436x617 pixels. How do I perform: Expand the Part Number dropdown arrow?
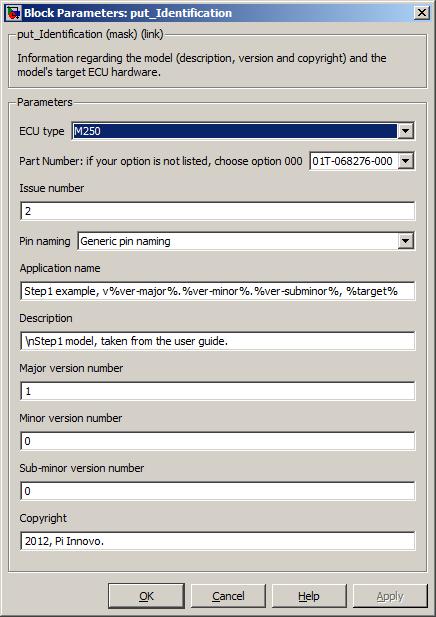tap(405, 161)
